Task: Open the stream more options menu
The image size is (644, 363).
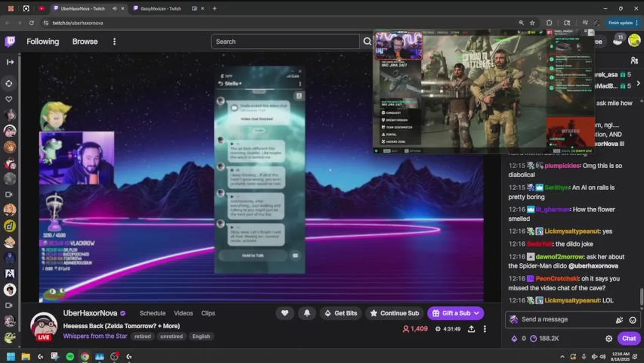Action: point(485,329)
